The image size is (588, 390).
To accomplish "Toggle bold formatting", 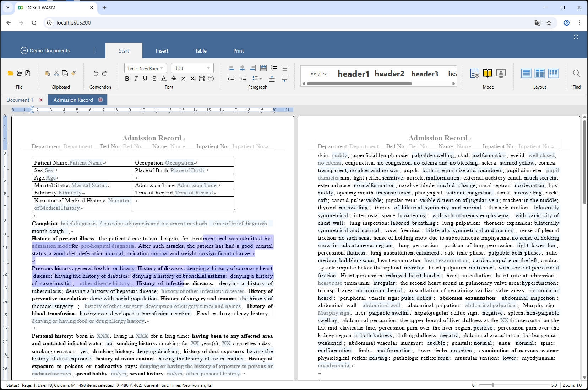I will coord(127,79).
